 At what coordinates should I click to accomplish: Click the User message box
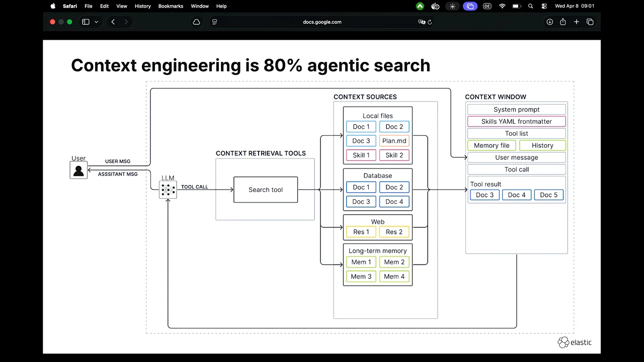pyautogui.click(x=517, y=157)
